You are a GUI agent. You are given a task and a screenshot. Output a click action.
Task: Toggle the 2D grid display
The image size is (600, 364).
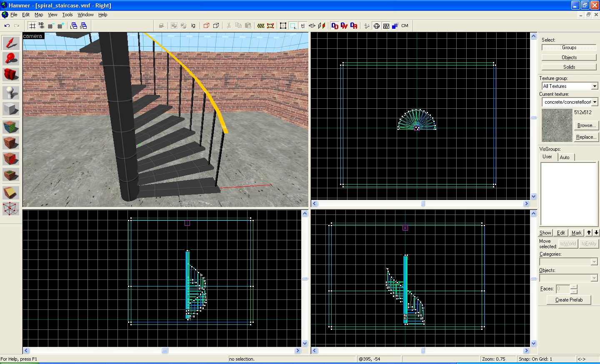click(32, 26)
